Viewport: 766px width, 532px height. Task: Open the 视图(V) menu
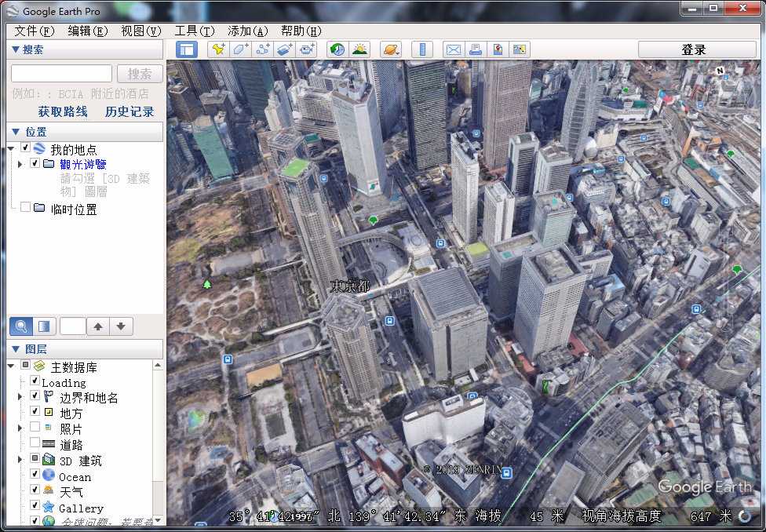pyautogui.click(x=140, y=31)
